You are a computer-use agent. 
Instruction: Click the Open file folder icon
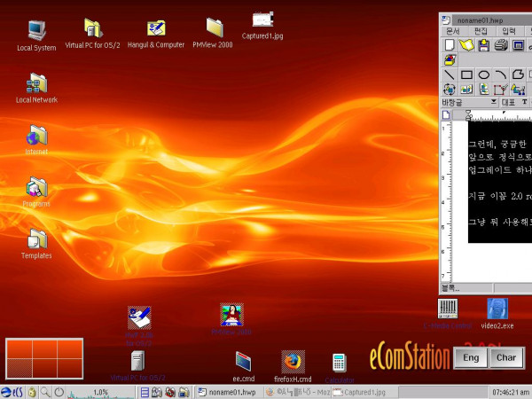click(466, 44)
